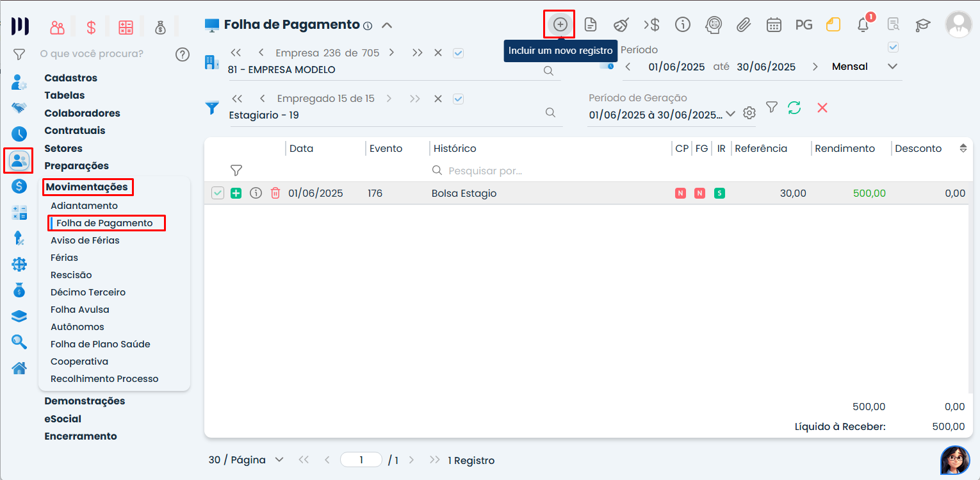Open Rescisão in the Movimentações menu
The image size is (980, 480).
(71, 275)
